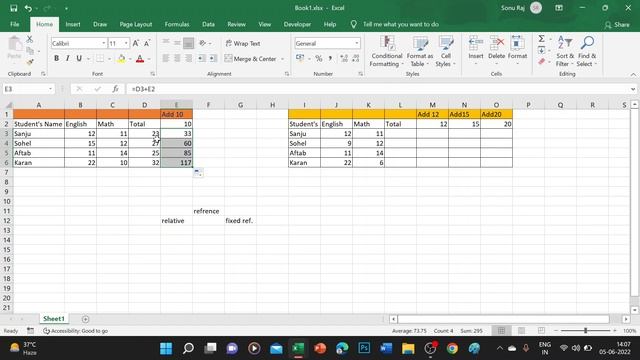This screenshot has width=640, height=360.
Task: Click the Insert Function fx icon
Action: pos(116,89)
